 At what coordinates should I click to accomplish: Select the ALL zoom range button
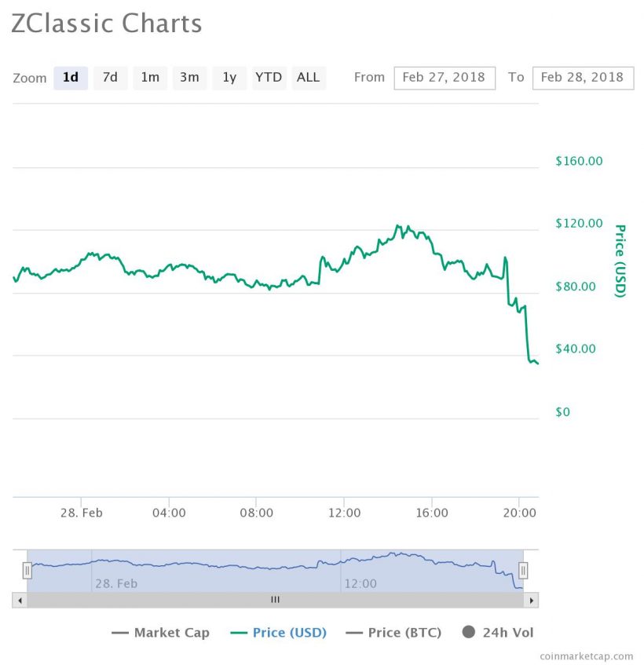click(308, 78)
